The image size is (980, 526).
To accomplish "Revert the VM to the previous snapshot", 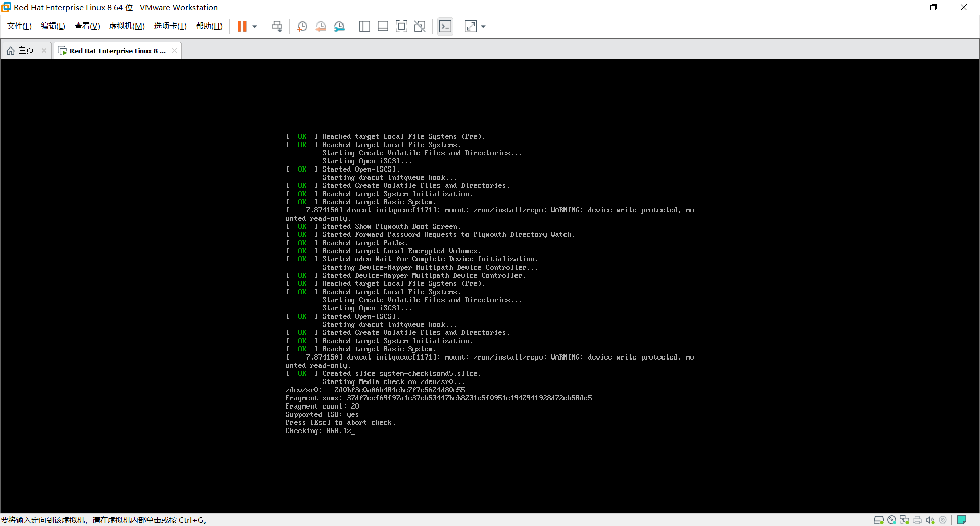I will [x=321, y=27].
